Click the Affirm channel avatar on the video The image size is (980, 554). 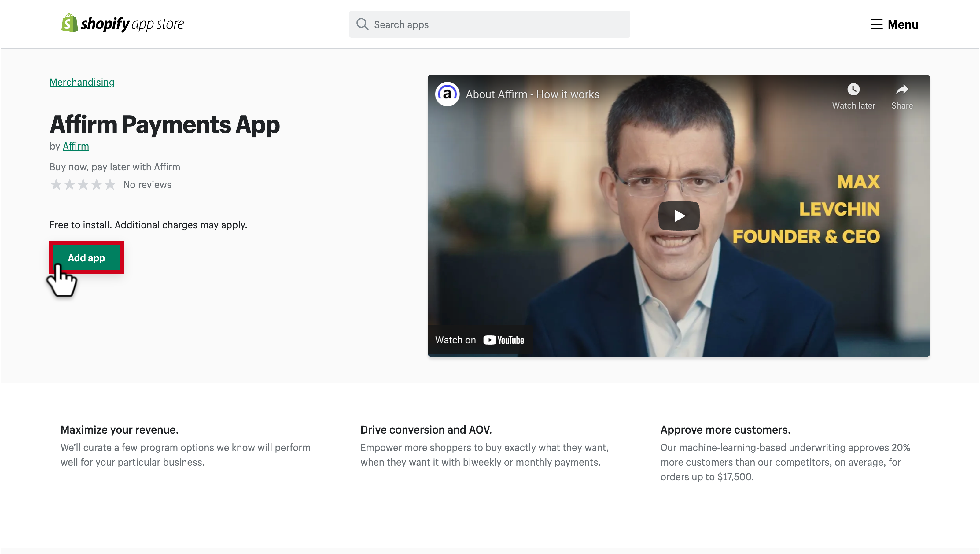(x=447, y=95)
